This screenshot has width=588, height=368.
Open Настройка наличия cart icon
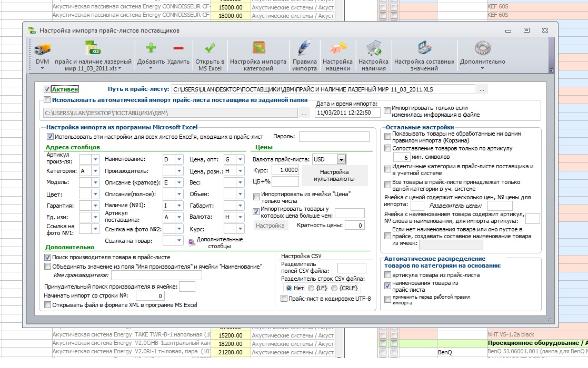[x=374, y=49]
